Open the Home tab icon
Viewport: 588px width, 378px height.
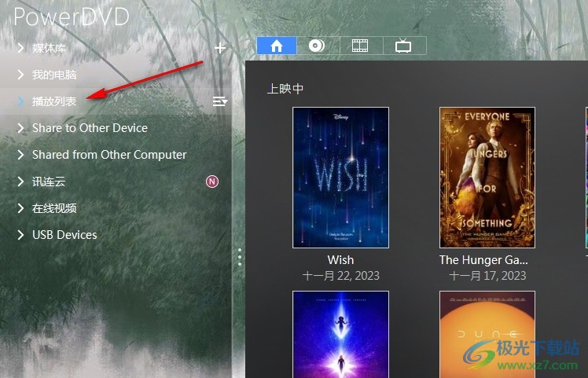click(x=277, y=46)
